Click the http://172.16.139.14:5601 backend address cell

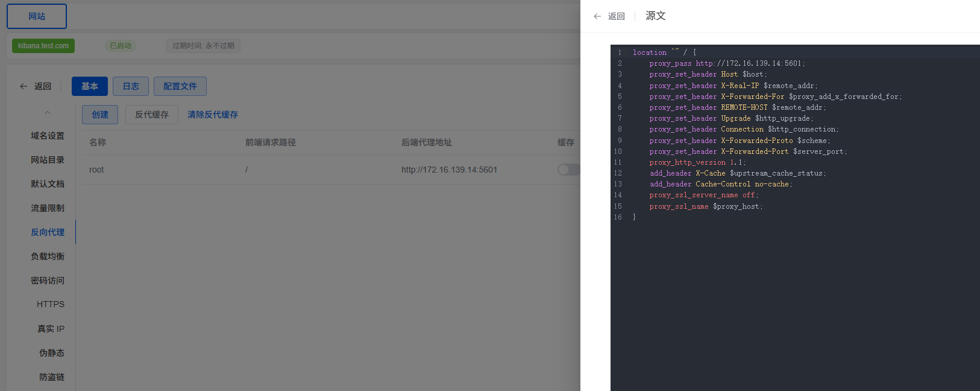[x=449, y=170]
